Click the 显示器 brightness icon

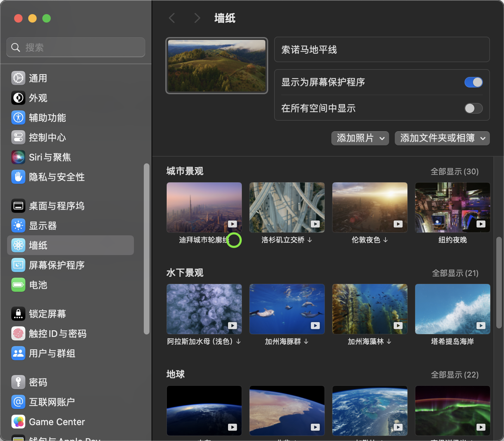click(x=18, y=225)
